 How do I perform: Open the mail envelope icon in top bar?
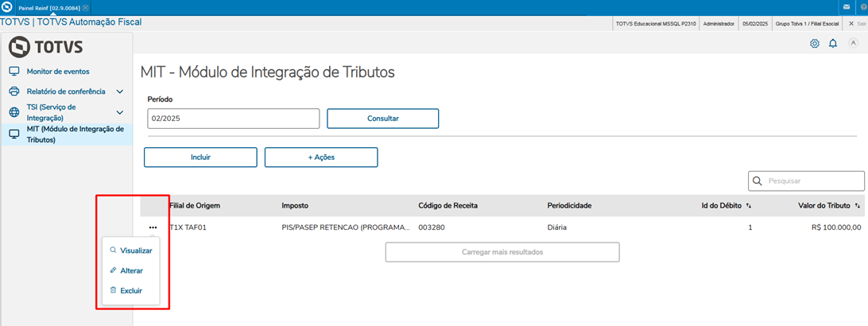[847, 7]
